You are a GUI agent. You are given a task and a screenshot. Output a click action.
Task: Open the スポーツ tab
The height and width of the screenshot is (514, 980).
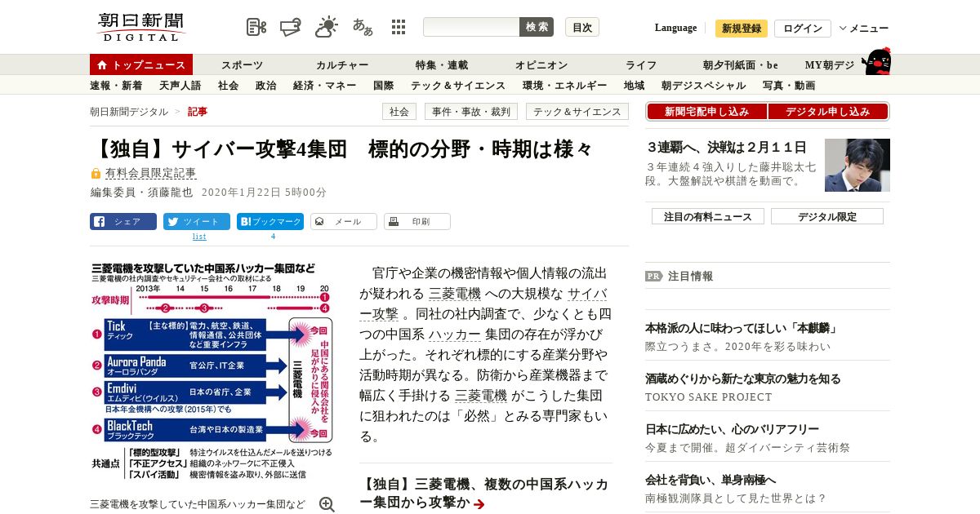tap(243, 64)
